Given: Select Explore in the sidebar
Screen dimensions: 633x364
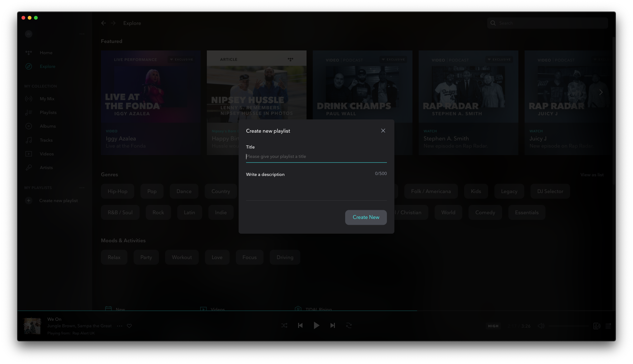Looking at the screenshot, I should click(47, 67).
